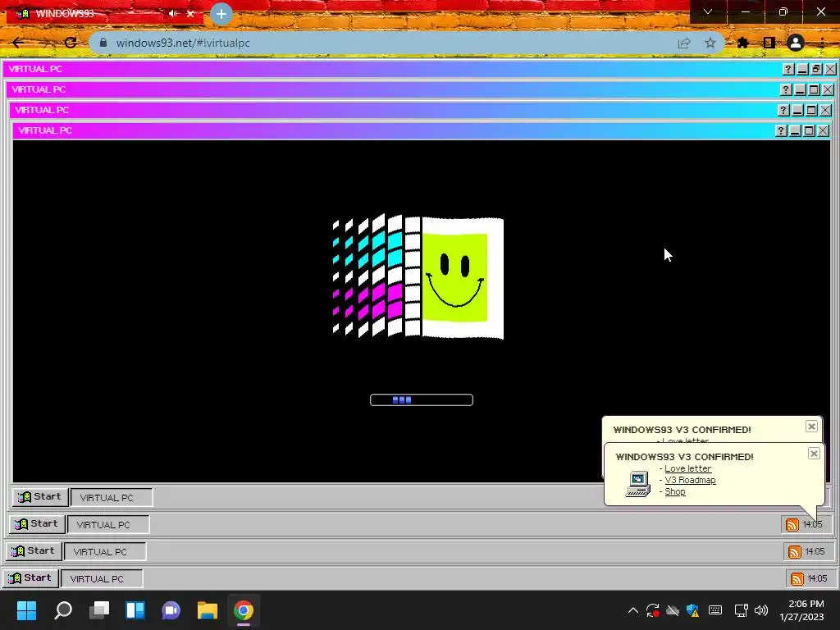Open help in the innermost Virtual PC window

[x=781, y=130]
